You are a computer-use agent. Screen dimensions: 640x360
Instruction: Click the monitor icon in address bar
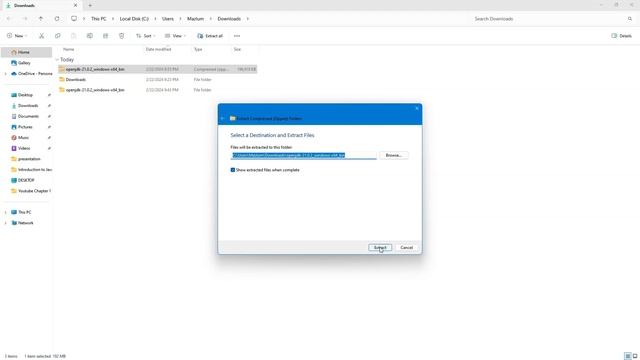[x=74, y=19]
